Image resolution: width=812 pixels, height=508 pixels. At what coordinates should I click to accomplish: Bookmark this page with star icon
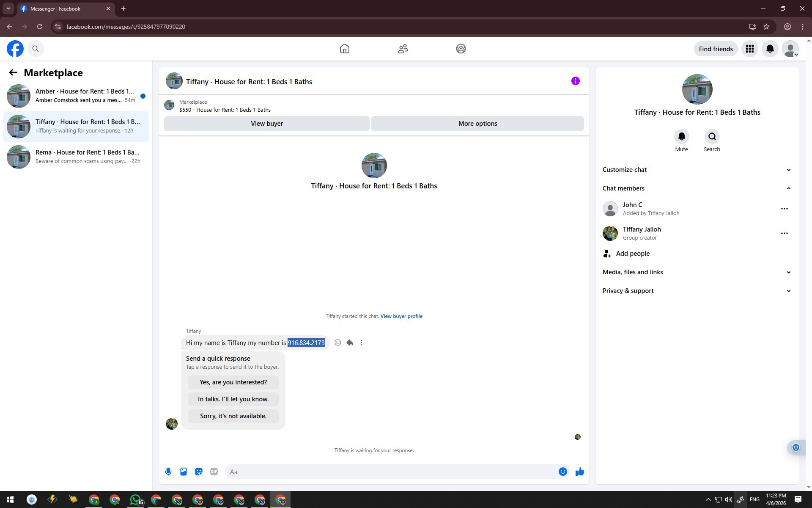click(766, 27)
